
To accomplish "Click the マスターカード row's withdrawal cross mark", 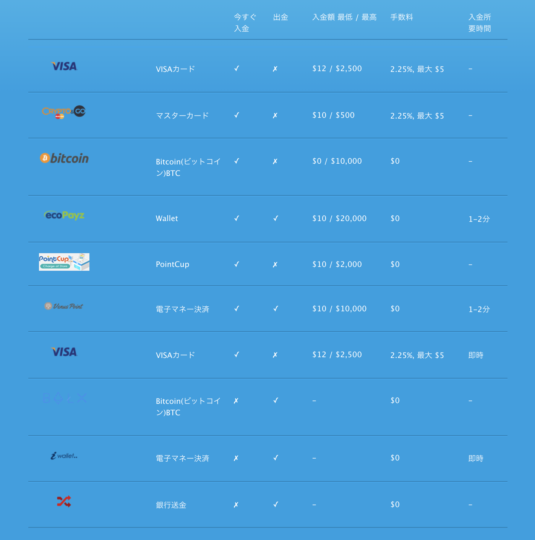I will (x=275, y=115).
